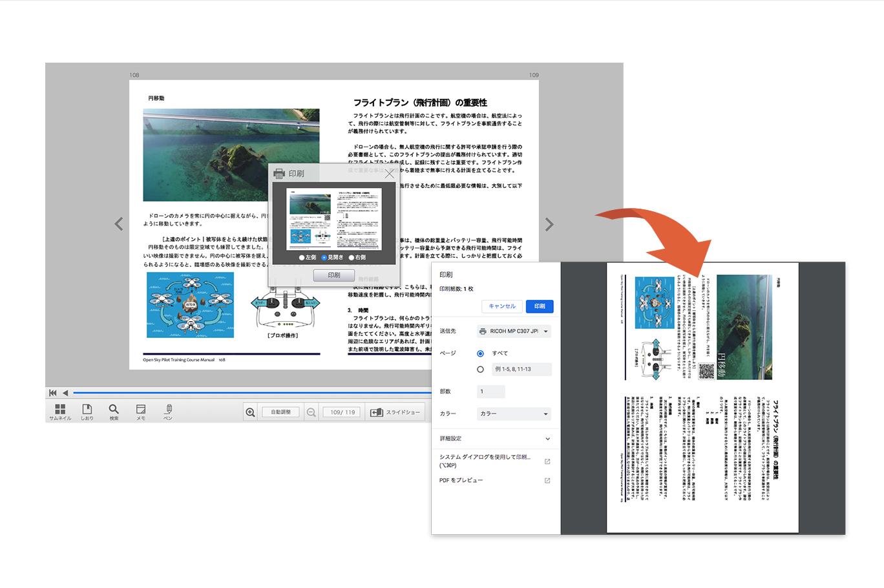
Task: Click the zoom in magnifier icon
Action: coord(250,412)
